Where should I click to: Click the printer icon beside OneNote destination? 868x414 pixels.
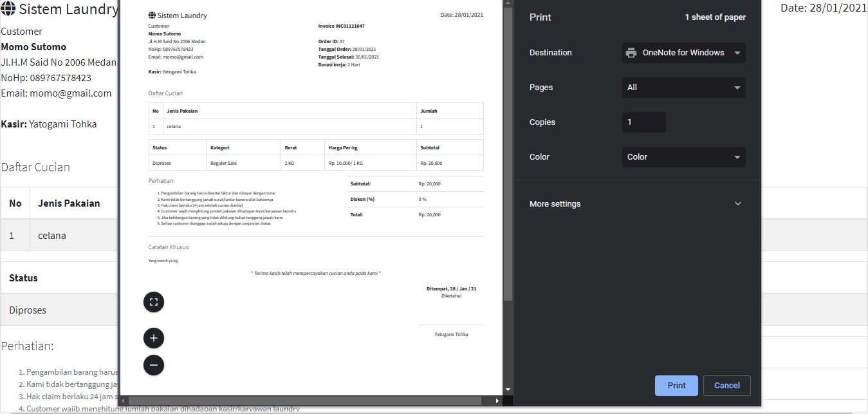coord(631,53)
